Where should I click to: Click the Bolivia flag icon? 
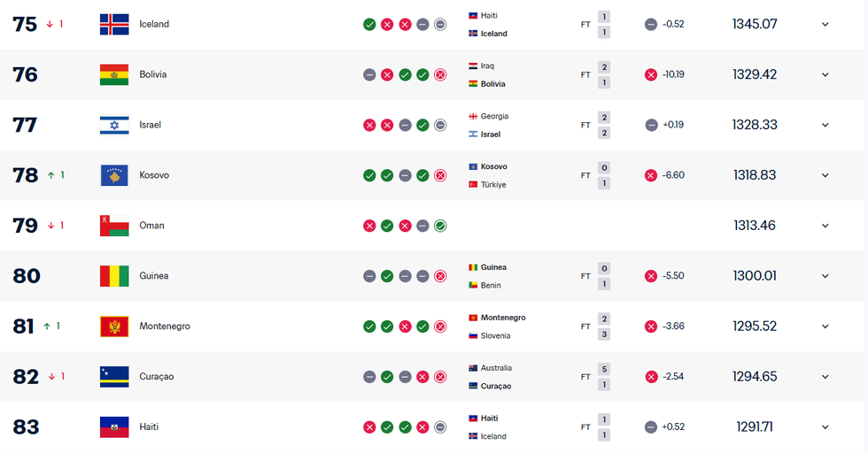[x=114, y=74]
